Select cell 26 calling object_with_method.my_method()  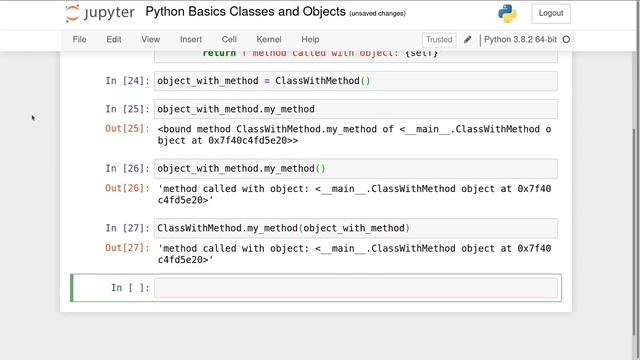coord(356,169)
